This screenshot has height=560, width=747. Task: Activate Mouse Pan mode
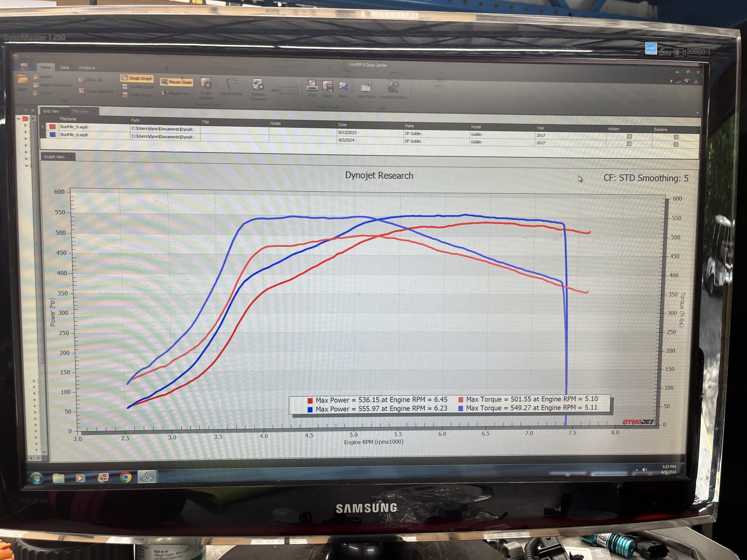point(176,93)
